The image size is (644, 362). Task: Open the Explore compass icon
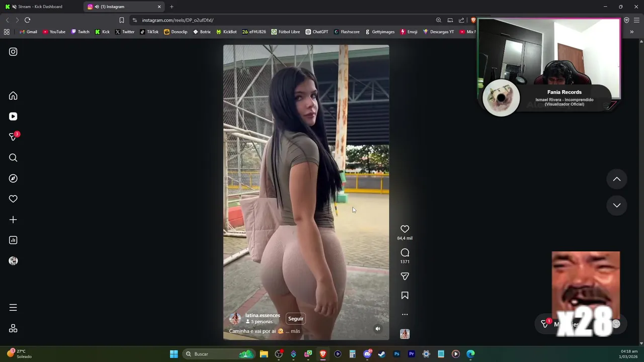tap(13, 178)
